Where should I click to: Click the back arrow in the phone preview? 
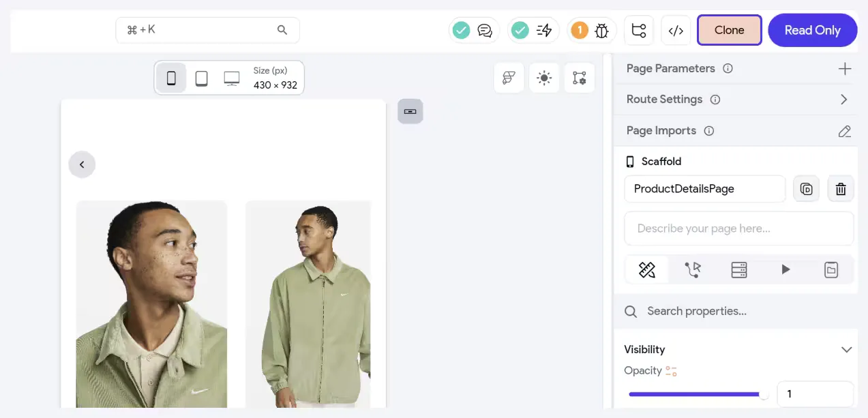pos(82,164)
